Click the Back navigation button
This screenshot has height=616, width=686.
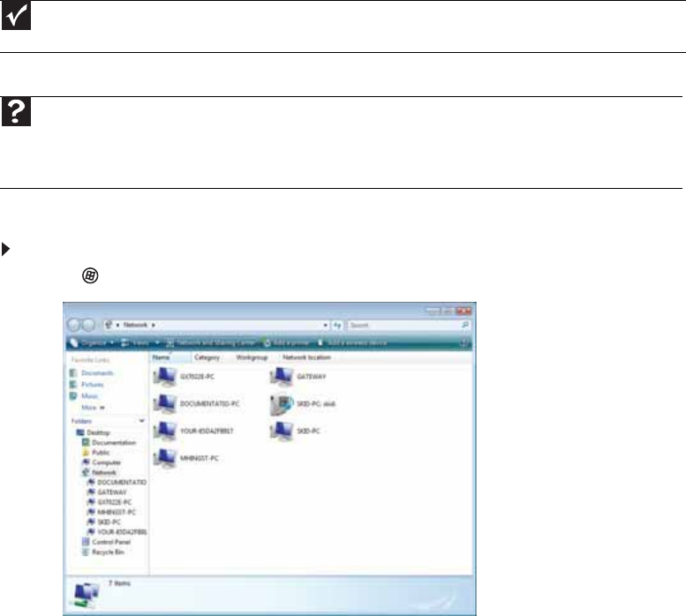pyautogui.click(x=74, y=325)
